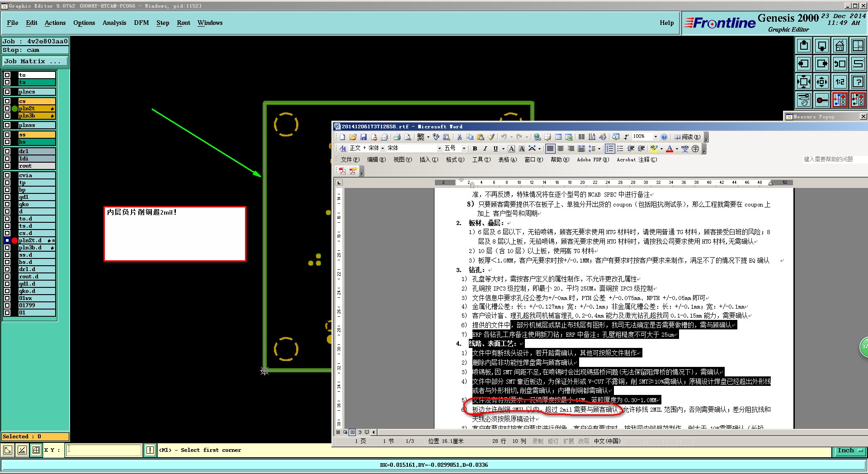The height and width of the screenshot is (474, 868).
Task: Click the font color red A swatch
Action: pyautogui.click(x=670, y=149)
